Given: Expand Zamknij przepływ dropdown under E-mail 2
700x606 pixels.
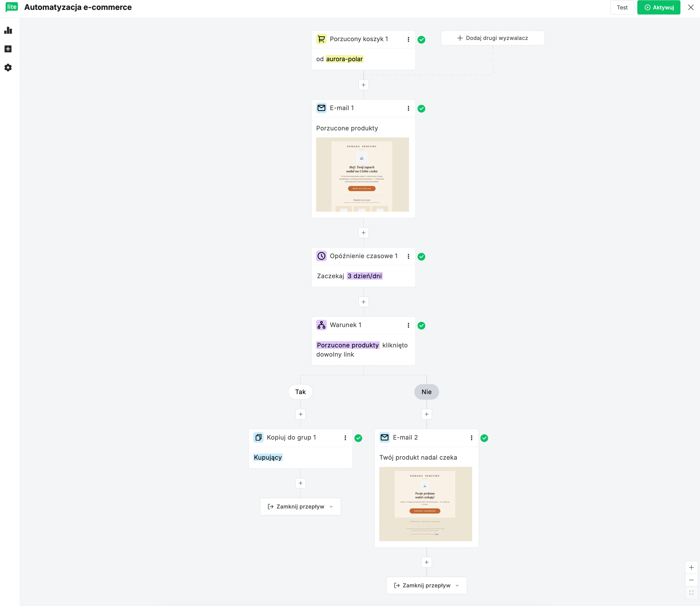Looking at the screenshot, I should click(426, 585).
